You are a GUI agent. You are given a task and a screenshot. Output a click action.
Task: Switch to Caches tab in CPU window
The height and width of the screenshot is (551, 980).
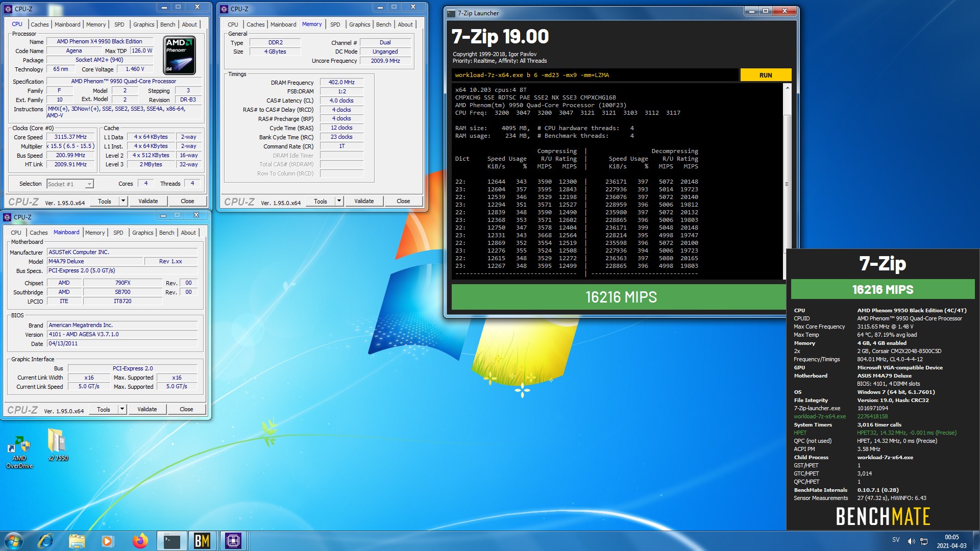pos(39,24)
